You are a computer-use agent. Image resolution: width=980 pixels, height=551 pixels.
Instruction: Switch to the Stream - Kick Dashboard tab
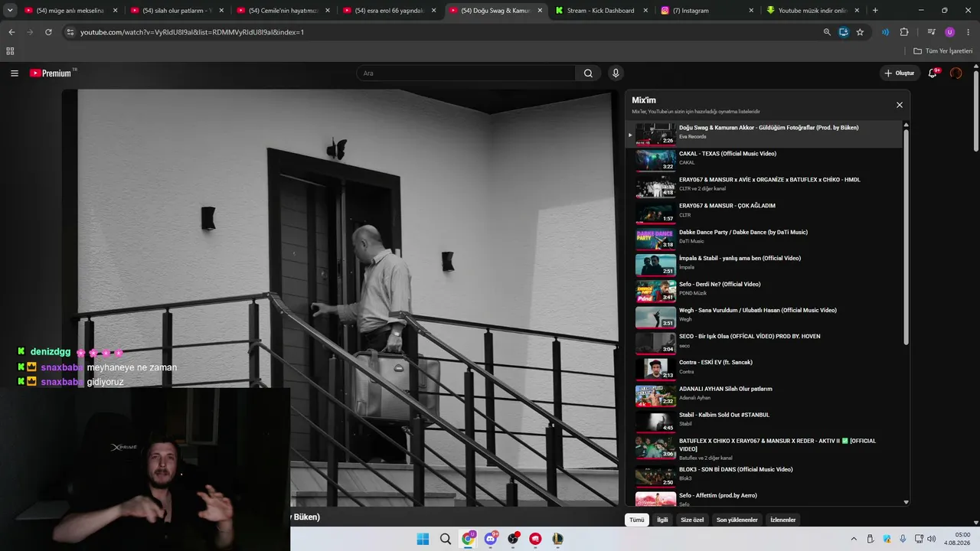[x=601, y=11]
